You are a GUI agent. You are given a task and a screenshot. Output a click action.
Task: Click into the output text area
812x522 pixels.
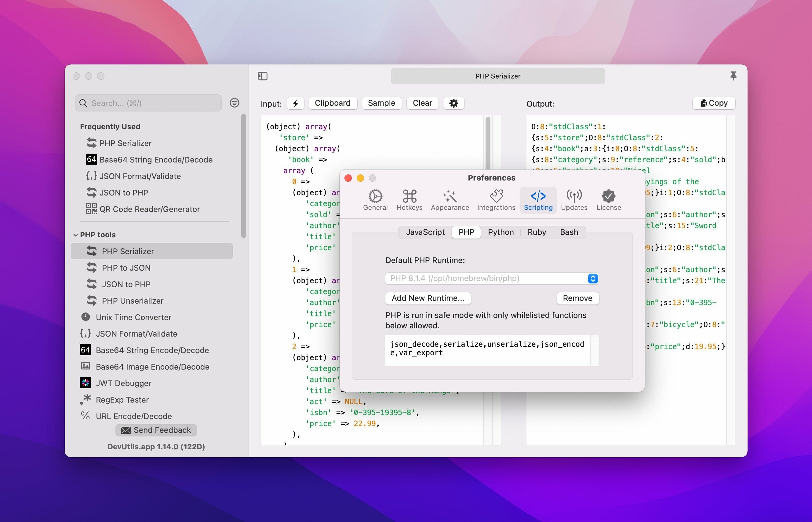point(626,280)
